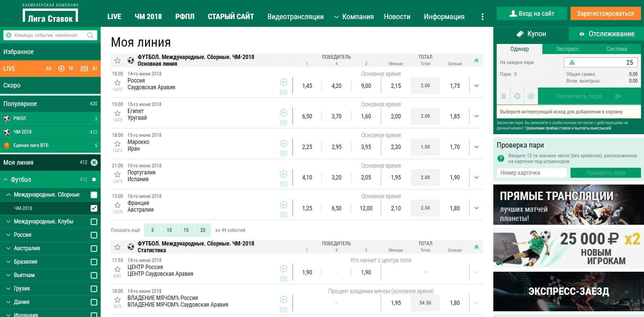Viewport: 644px width, 317px height.
Task: Click the stake amount field showing 25
Action: point(601,62)
